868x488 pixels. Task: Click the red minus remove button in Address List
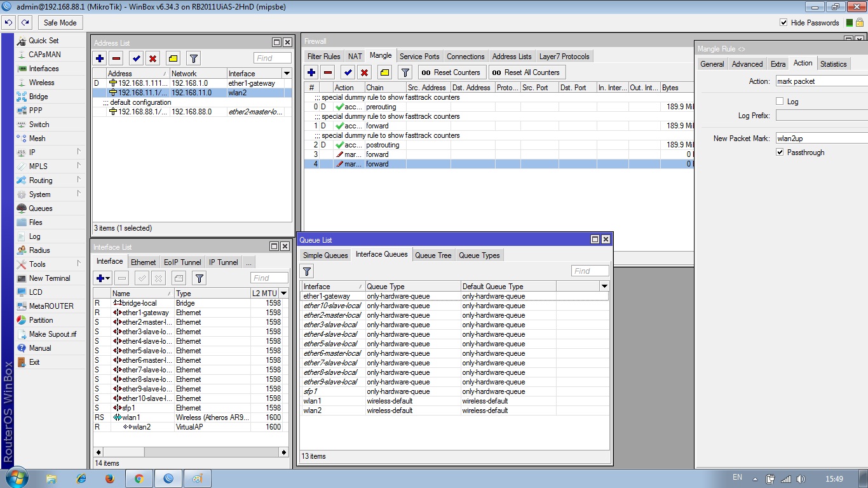point(116,58)
